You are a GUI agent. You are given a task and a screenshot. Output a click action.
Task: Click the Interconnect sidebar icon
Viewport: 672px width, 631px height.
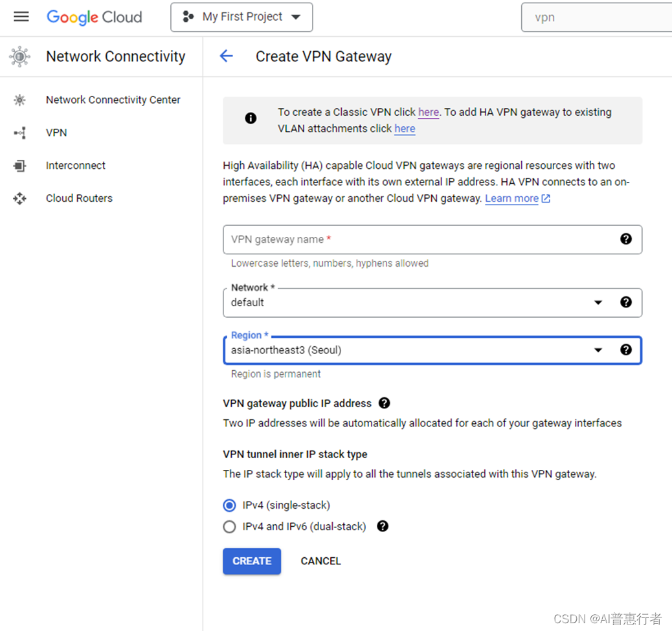19,166
